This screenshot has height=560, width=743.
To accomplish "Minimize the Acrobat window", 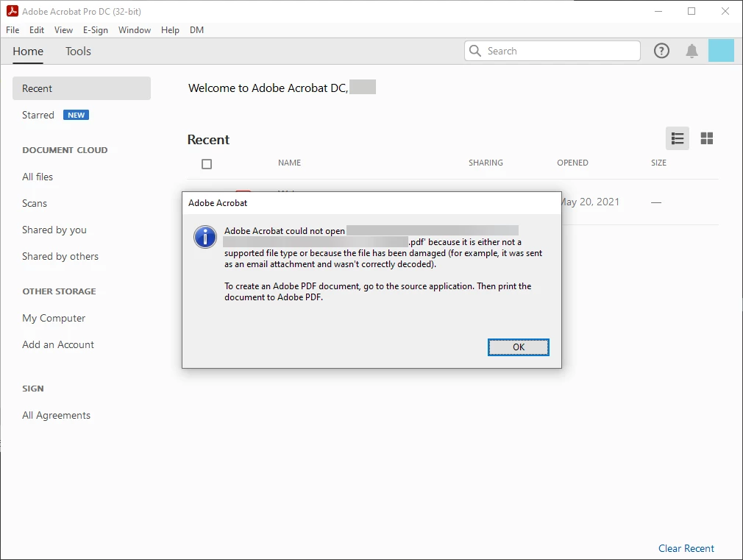I will click(x=658, y=11).
